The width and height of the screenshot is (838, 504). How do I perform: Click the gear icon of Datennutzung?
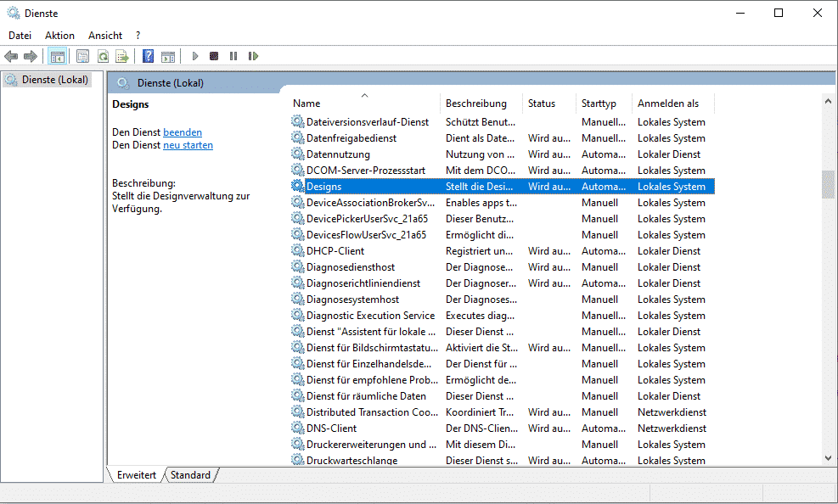297,154
